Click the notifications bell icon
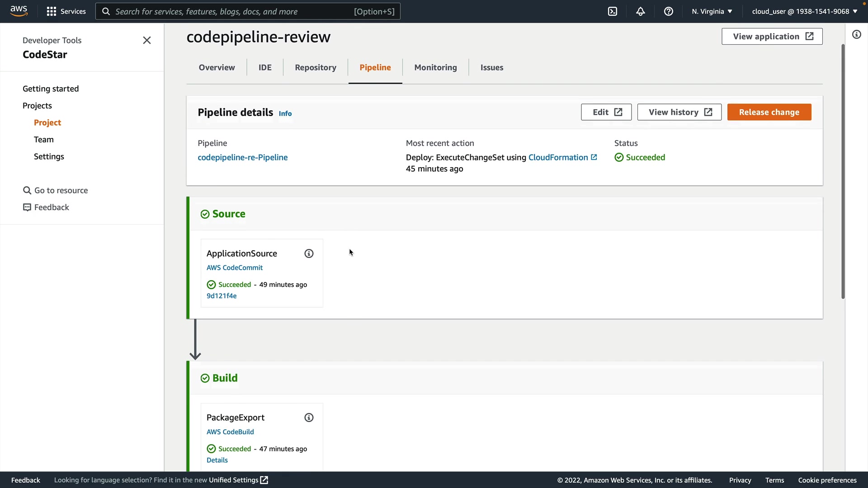The image size is (868, 488). [x=641, y=11]
